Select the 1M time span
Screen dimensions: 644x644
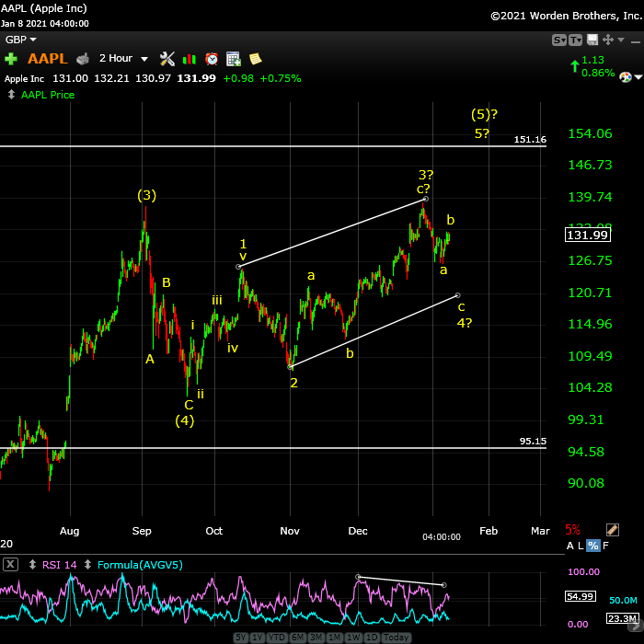[x=334, y=638]
